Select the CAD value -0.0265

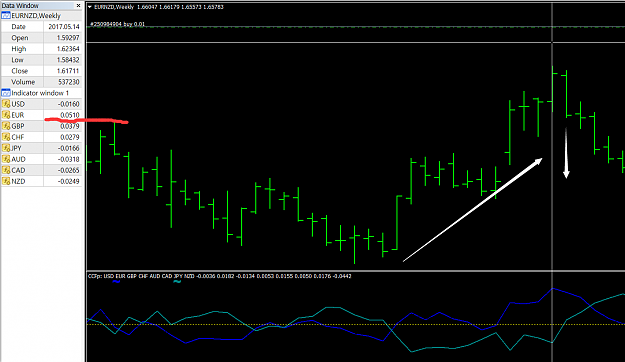point(68,170)
